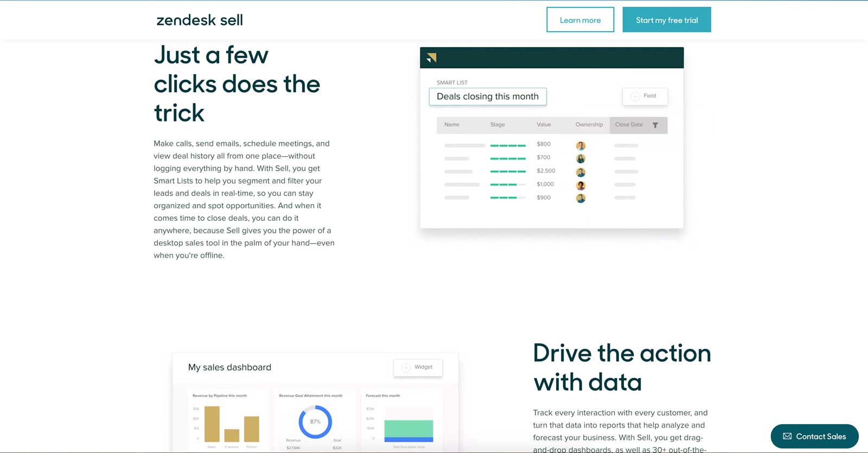Click the plus icon beside Widget
Screen dimensions: 868x453
406,368
